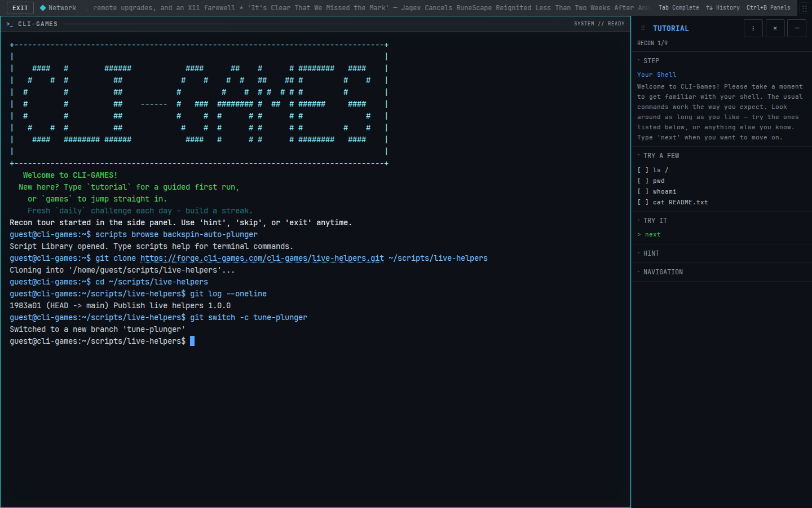812x508 pixels.
Task: Click the EXIT button
Action: (x=20, y=8)
